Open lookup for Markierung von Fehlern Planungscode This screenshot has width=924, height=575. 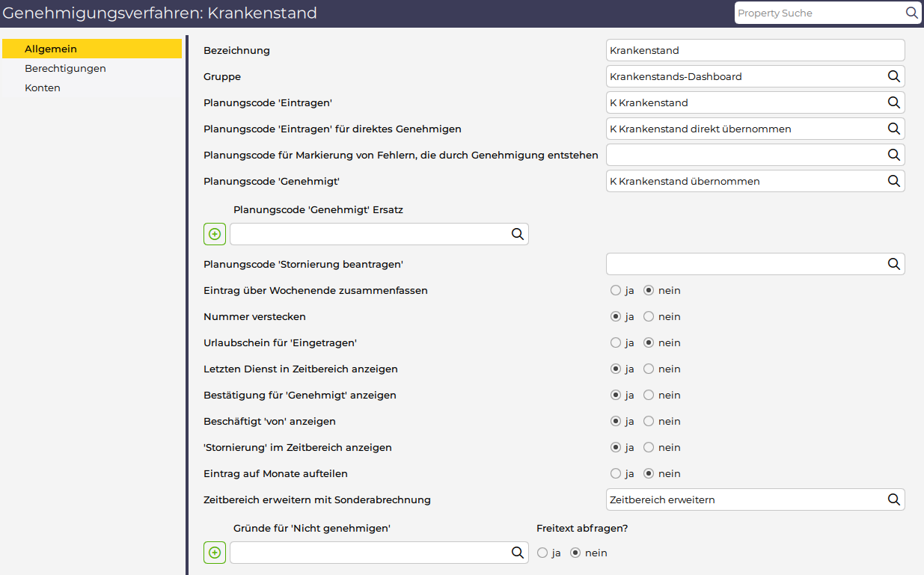point(893,155)
